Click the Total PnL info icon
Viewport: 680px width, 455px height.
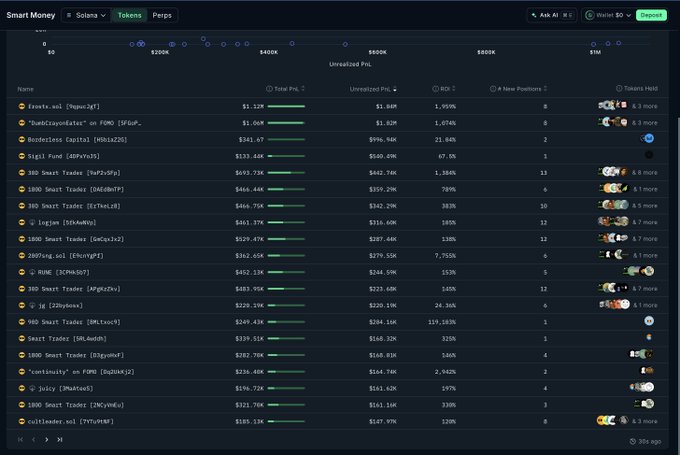(x=269, y=88)
